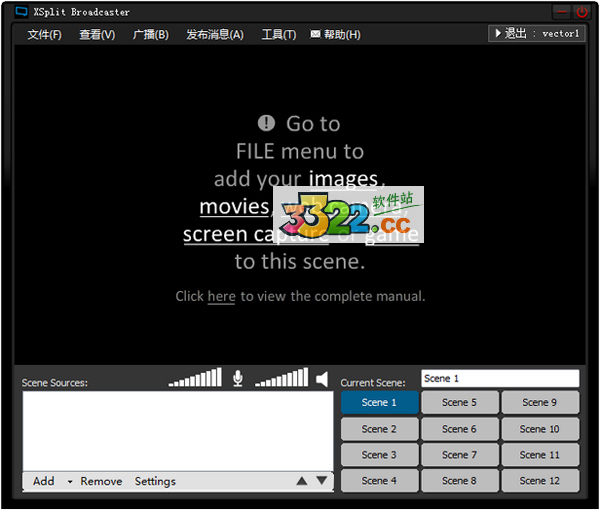This screenshot has height=511, width=600.
Task: Mute the microphone icon
Action: [238, 379]
